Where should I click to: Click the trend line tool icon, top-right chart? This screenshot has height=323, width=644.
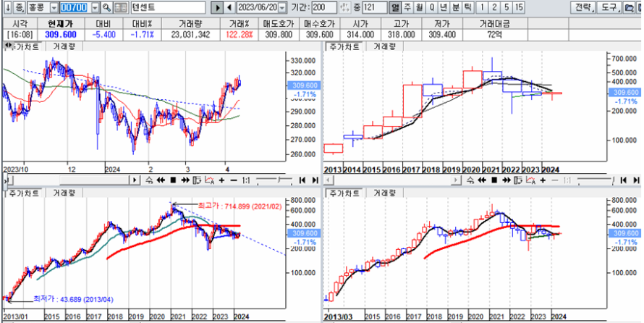click(x=530, y=180)
